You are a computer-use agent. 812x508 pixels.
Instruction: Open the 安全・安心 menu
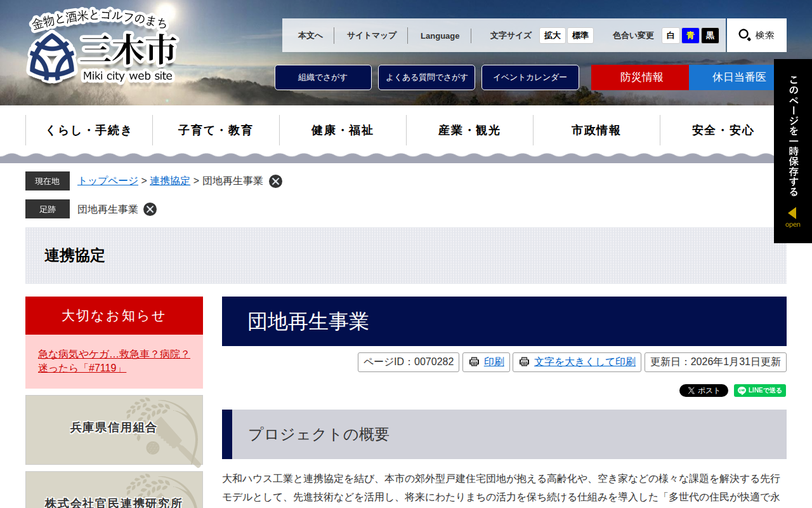coord(723,130)
